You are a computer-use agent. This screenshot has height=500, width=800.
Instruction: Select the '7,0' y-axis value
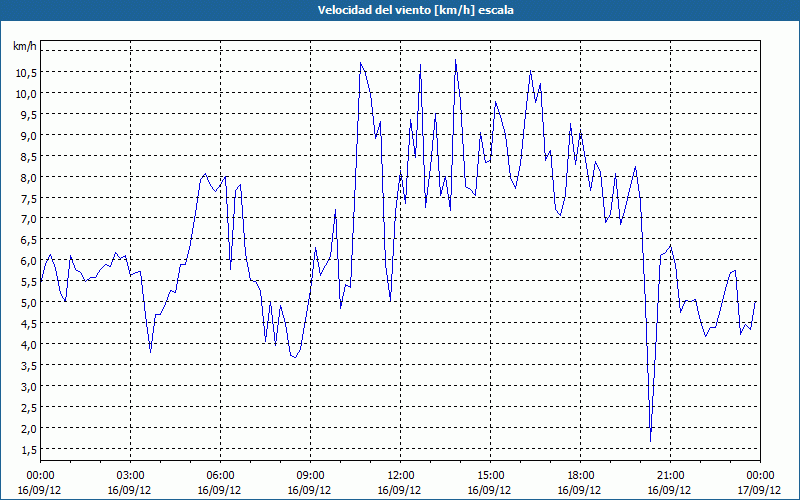[29, 219]
